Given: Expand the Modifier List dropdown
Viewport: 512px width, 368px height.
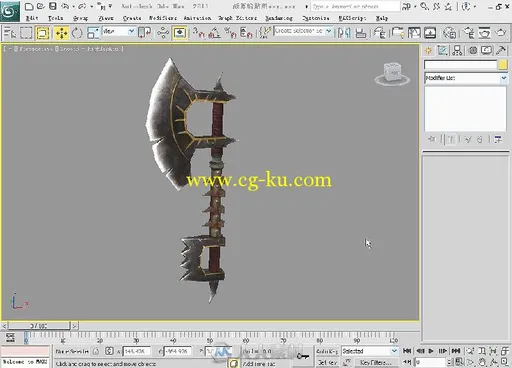Looking at the screenshot, I should [x=466, y=78].
